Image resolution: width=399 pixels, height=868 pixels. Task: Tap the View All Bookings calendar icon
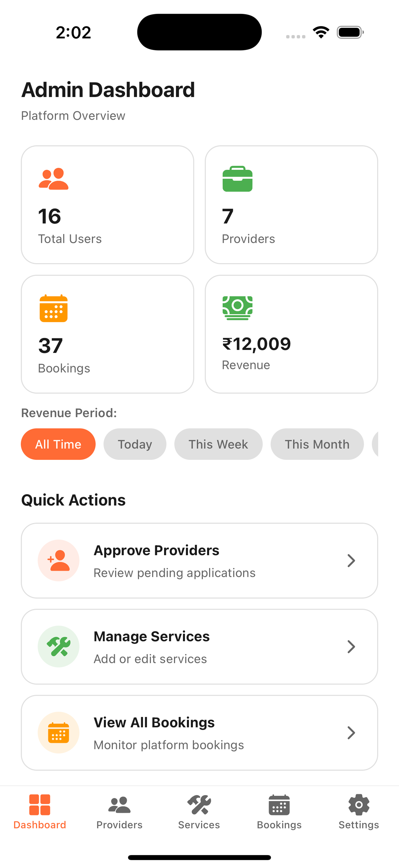59,732
